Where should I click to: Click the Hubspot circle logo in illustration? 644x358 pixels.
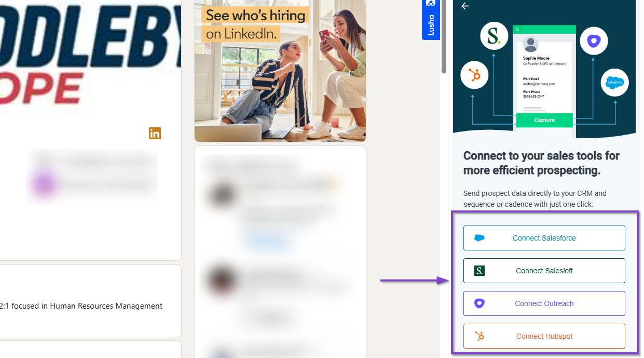point(474,76)
